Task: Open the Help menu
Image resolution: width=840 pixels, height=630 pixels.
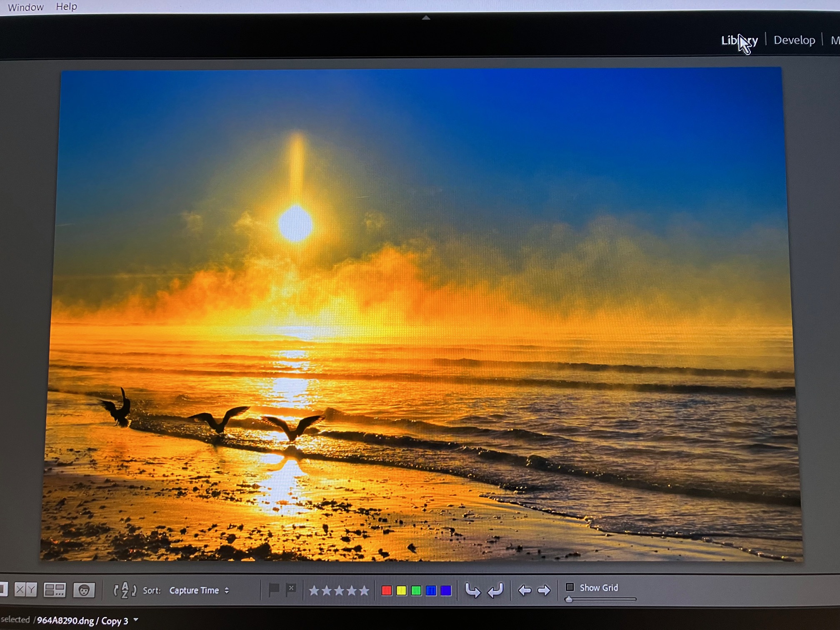Action: tap(67, 6)
